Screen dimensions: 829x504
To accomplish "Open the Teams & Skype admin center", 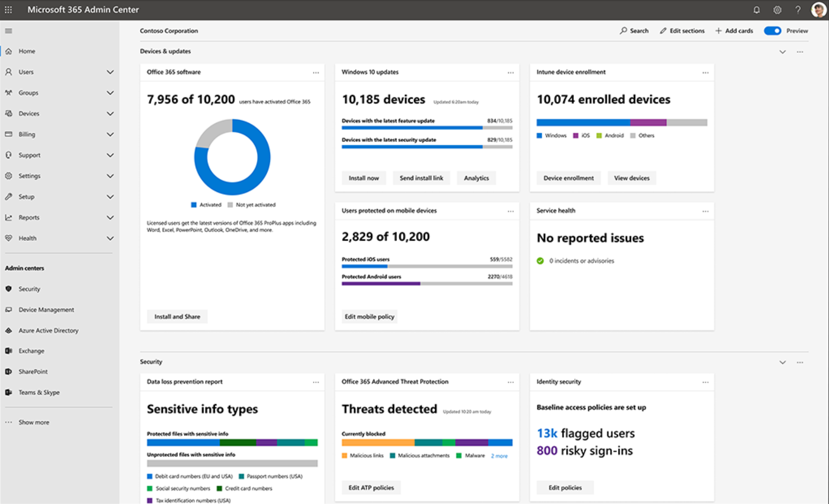I will point(39,392).
